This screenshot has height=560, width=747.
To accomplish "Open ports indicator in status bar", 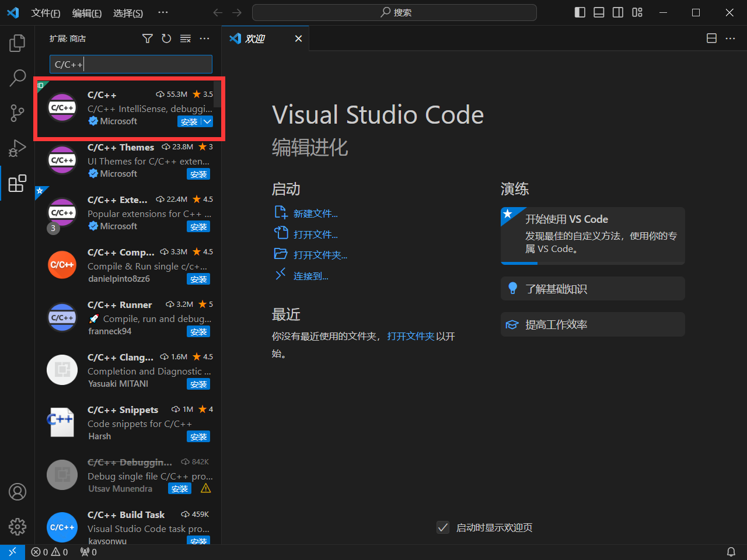I will point(89,552).
